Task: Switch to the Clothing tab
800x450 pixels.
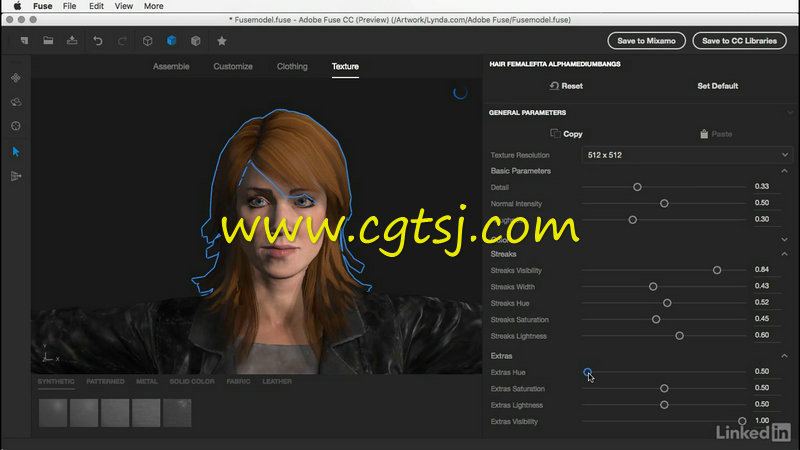Action: [x=292, y=66]
